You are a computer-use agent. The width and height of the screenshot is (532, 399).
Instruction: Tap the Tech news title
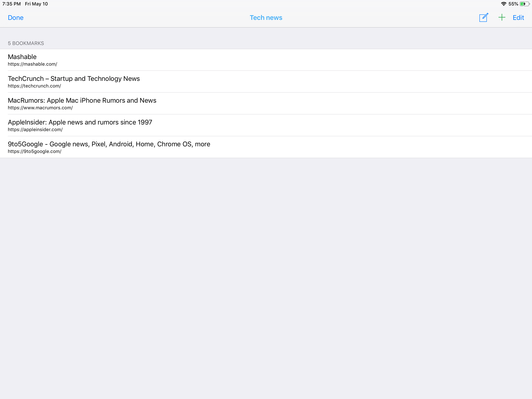[266, 18]
